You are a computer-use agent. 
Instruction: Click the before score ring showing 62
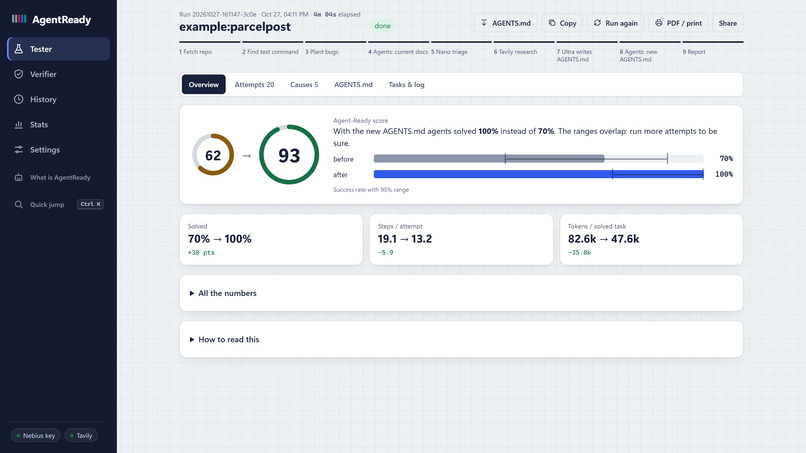(213, 155)
